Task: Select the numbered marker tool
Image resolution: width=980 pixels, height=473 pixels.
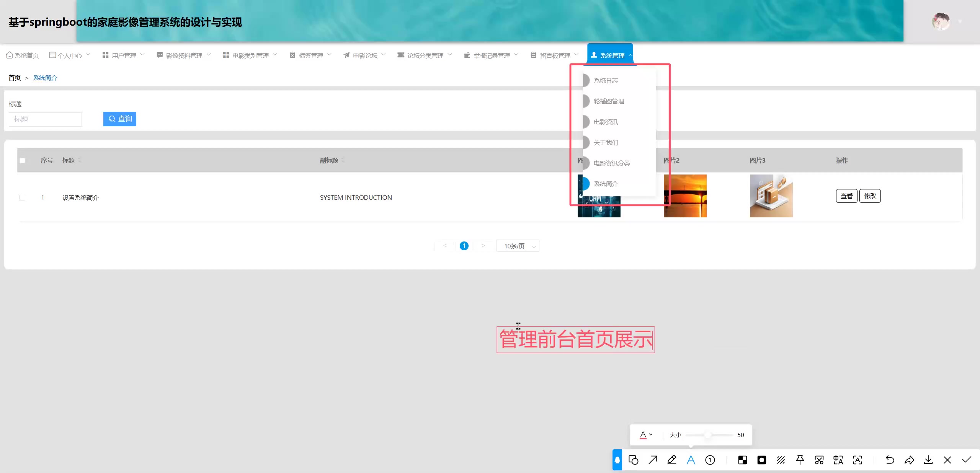Action: click(x=710, y=460)
